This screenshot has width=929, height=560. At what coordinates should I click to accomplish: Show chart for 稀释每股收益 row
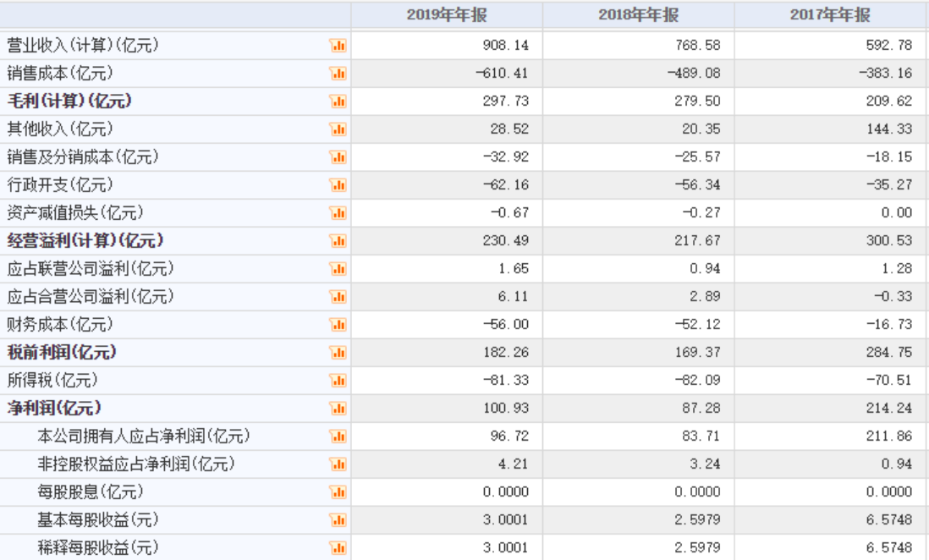tap(338, 548)
